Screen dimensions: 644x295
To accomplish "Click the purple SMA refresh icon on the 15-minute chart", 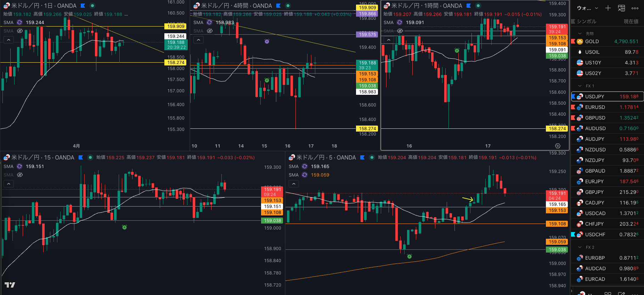I will (x=19, y=166).
